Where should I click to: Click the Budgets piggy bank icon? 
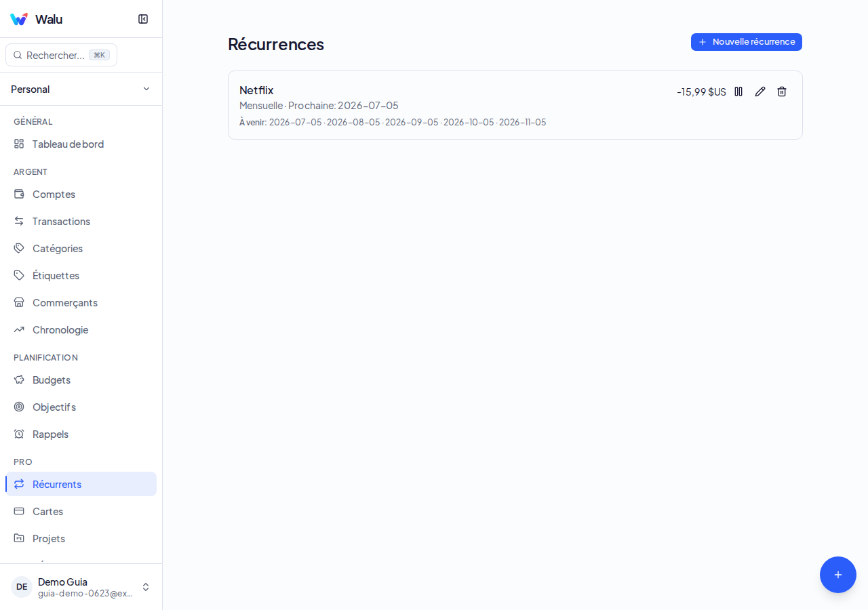(x=19, y=380)
